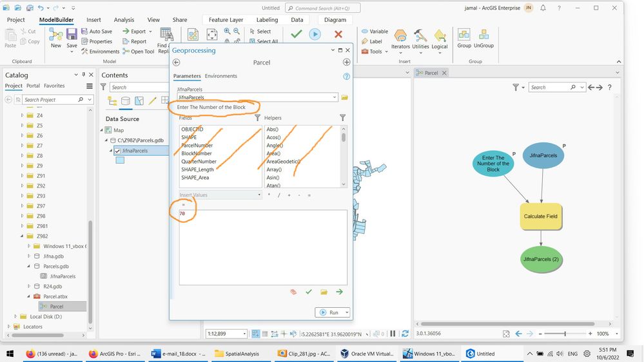Click the export expression green arrow icon
644x362 pixels.
[x=339, y=292]
